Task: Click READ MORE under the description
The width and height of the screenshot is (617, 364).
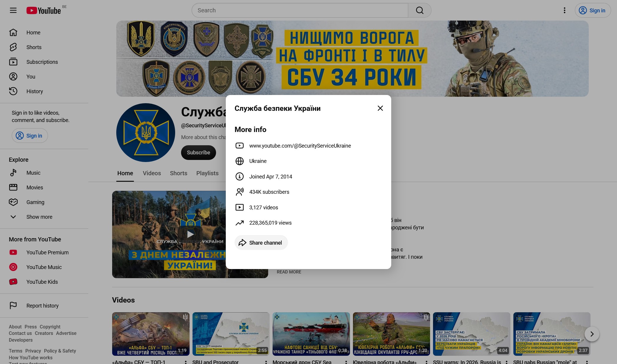Action: (289, 272)
